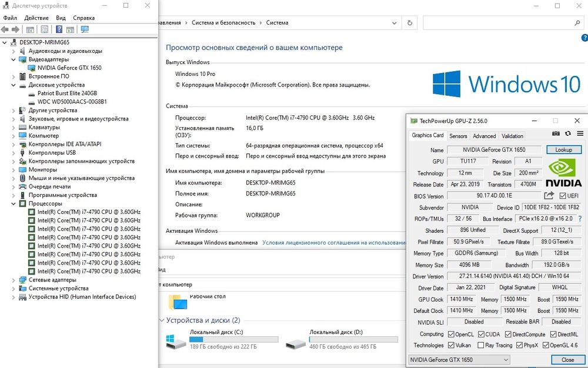This screenshot has height=368, width=588.
Task: Open Файл menu in Device Manager
Action: coord(10,18)
